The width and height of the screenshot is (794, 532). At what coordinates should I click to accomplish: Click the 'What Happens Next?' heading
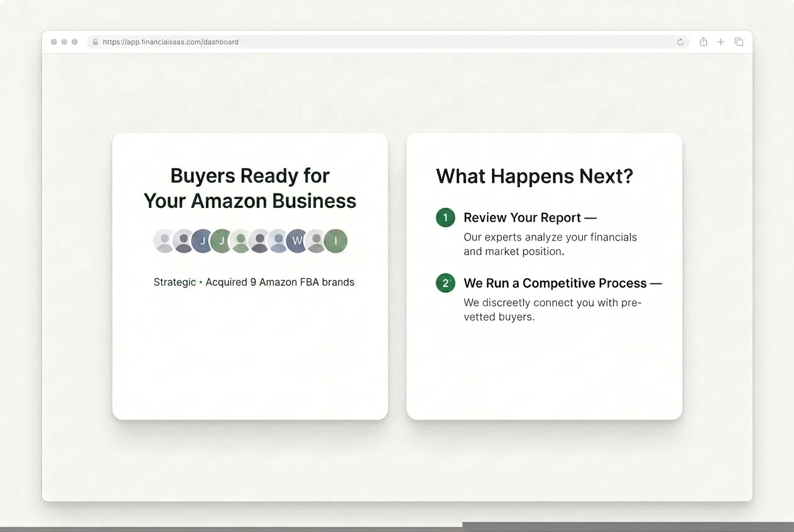click(535, 176)
